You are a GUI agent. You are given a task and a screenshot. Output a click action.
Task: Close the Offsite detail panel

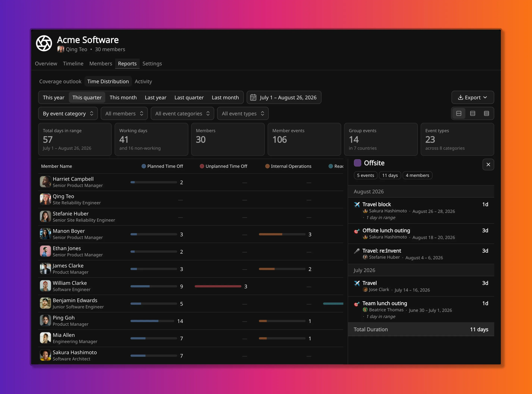pos(488,165)
